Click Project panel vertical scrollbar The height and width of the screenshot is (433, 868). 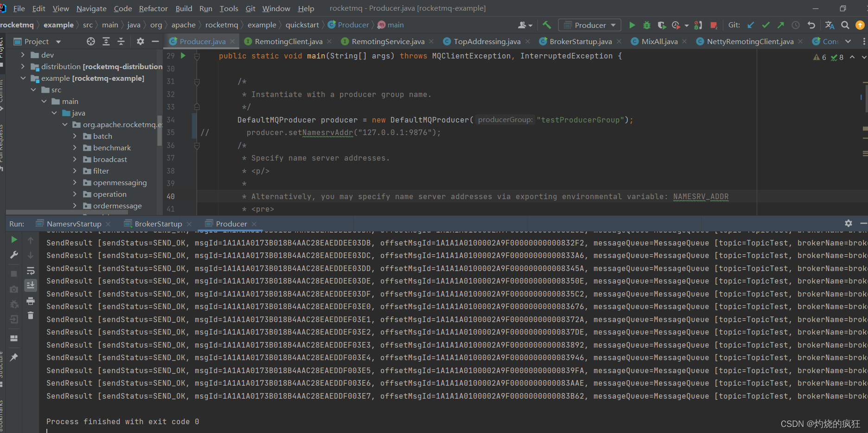160,131
